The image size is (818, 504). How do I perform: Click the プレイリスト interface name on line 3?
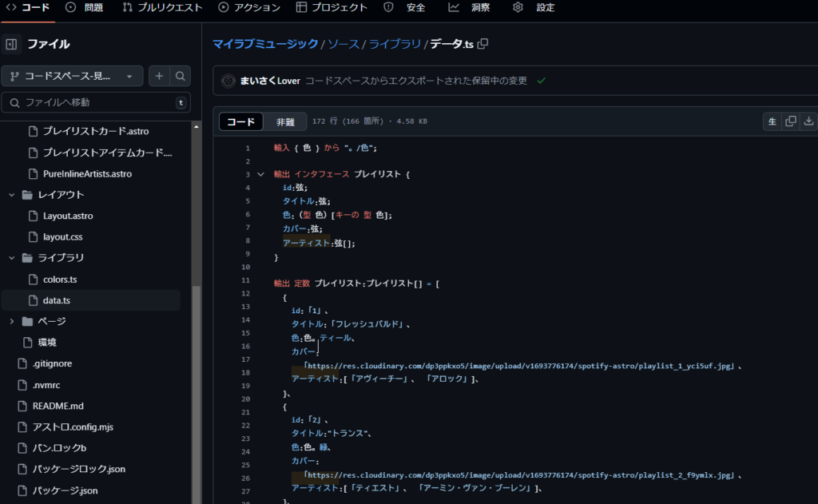click(x=377, y=174)
